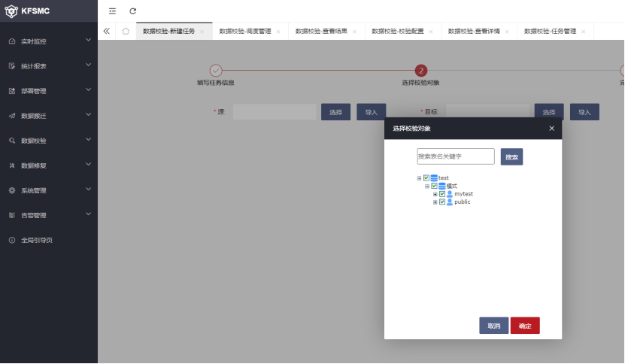Expand the mytest tree node
The width and height of the screenshot is (625, 364).
[435, 194]
